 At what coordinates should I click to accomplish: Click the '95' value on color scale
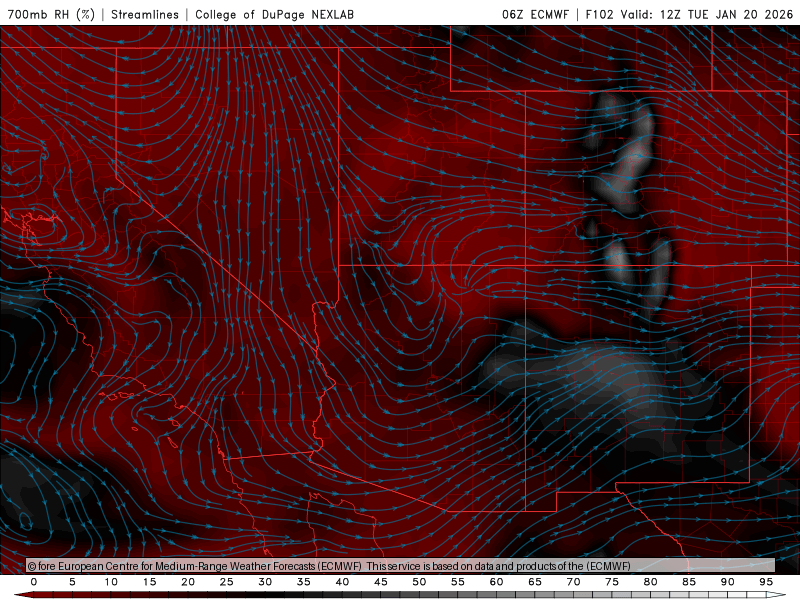766,582
